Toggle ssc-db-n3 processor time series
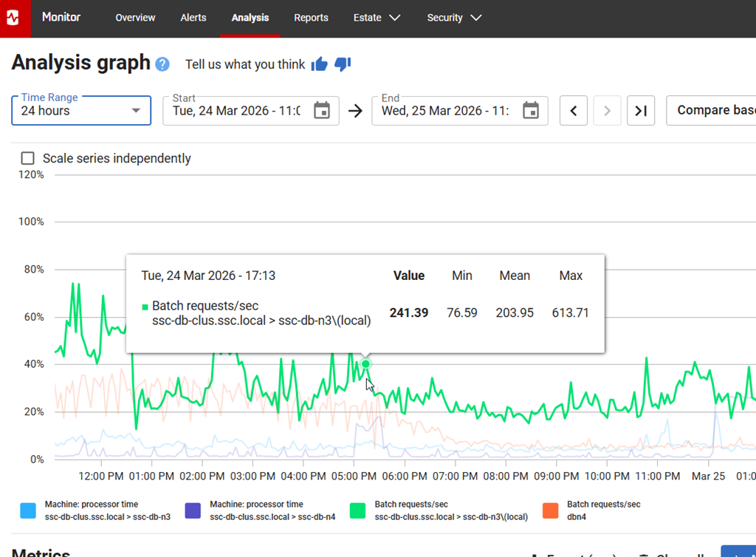 [28, 510]
